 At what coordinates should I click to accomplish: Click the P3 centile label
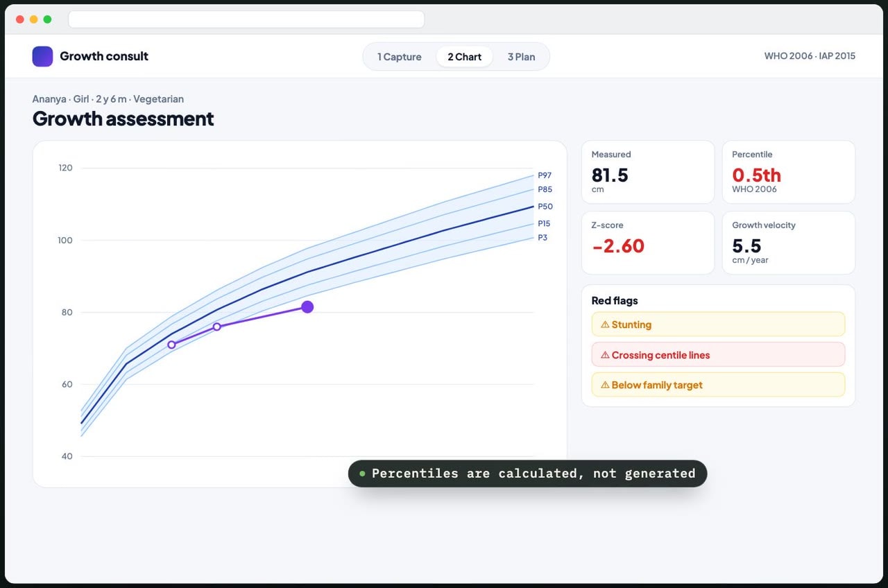tap(543, 238)
